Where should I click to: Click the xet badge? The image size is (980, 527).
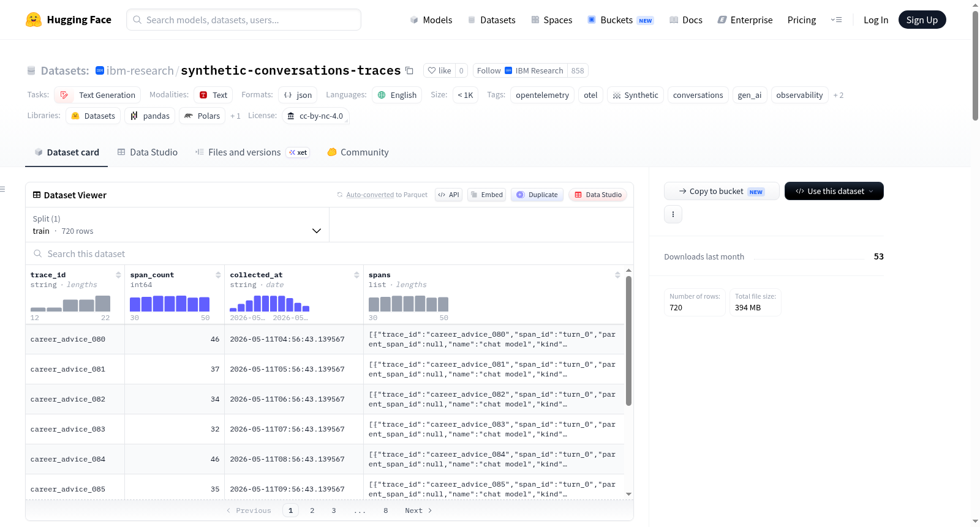point(298,152)
